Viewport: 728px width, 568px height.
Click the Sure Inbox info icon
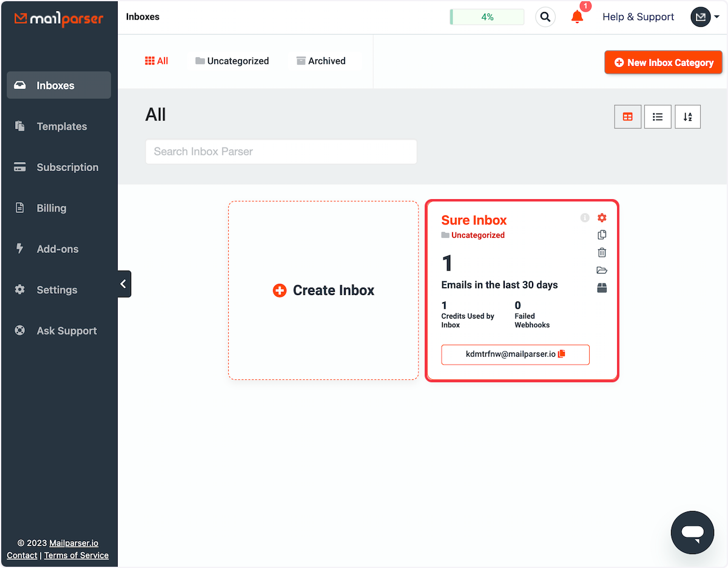[585, 217]
